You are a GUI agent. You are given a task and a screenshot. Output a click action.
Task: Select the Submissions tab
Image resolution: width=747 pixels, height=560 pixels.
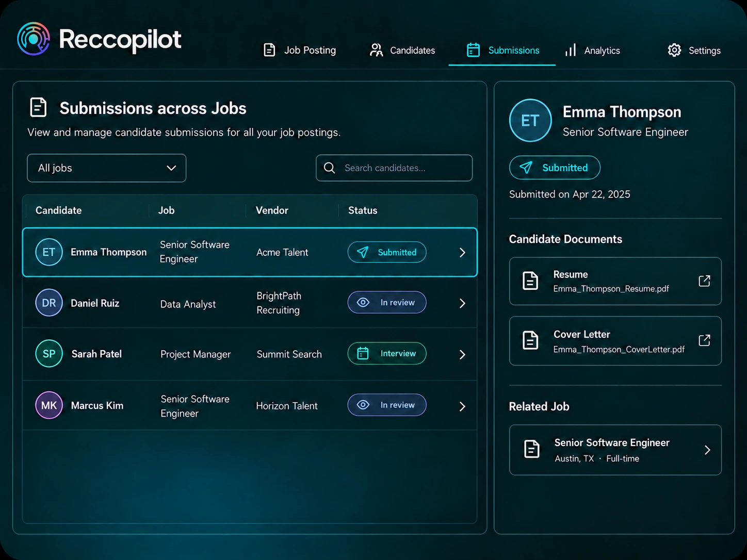(x=503, y=50)
